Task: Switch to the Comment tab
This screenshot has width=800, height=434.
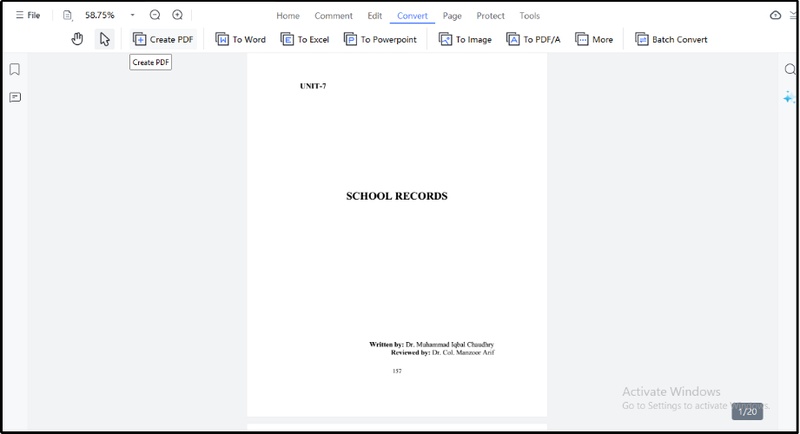Action: [333, 16]
